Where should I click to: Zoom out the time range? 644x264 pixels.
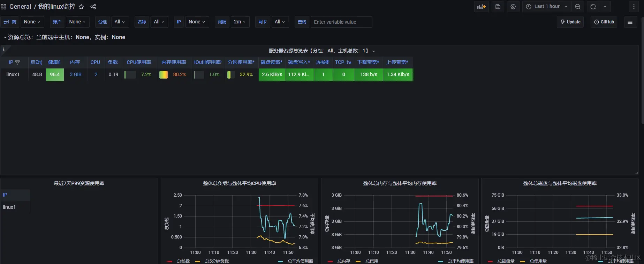[578, 7]
